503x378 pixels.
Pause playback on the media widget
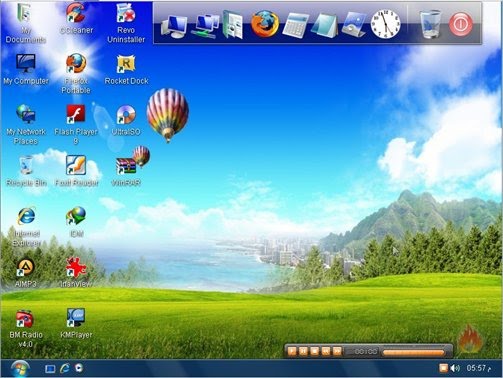pos(303,351)
